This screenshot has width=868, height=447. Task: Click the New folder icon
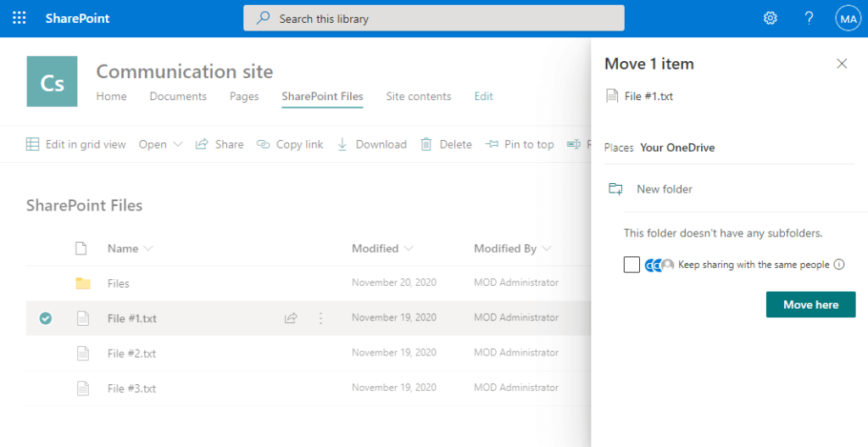615,189
